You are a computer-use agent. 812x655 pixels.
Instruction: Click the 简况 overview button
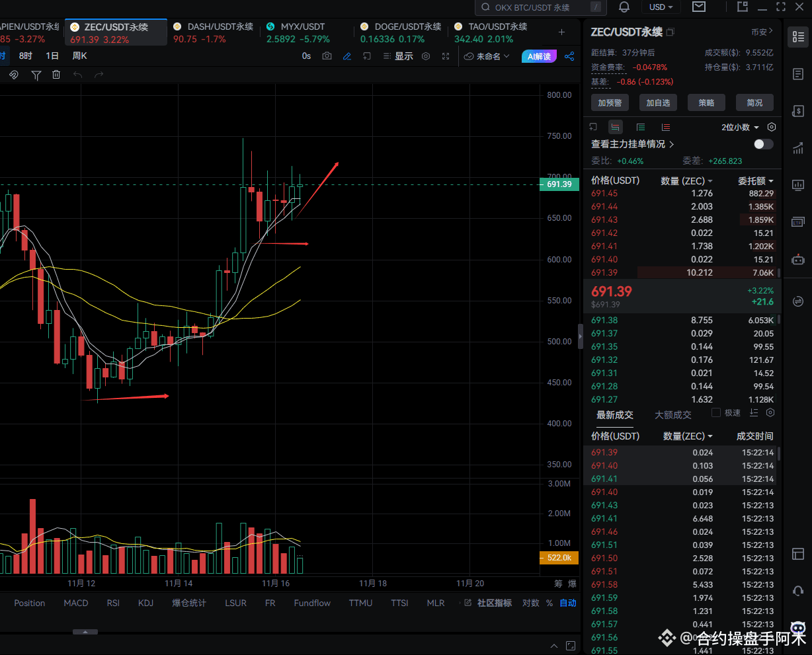click(x=754, y=102)
